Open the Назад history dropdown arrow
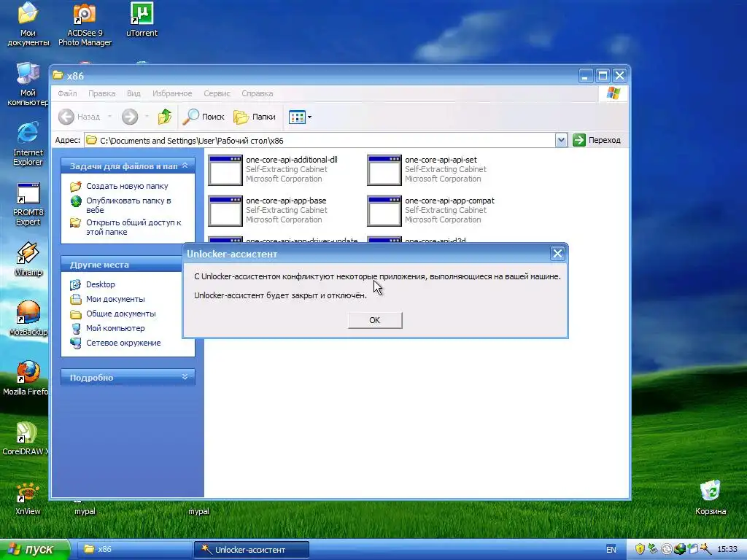The image size is (747, 560). coord(109,117)
